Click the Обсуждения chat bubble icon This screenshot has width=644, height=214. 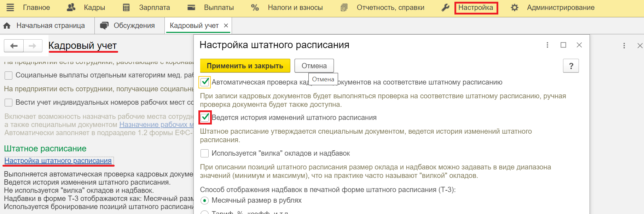click(x=104, y=25)
